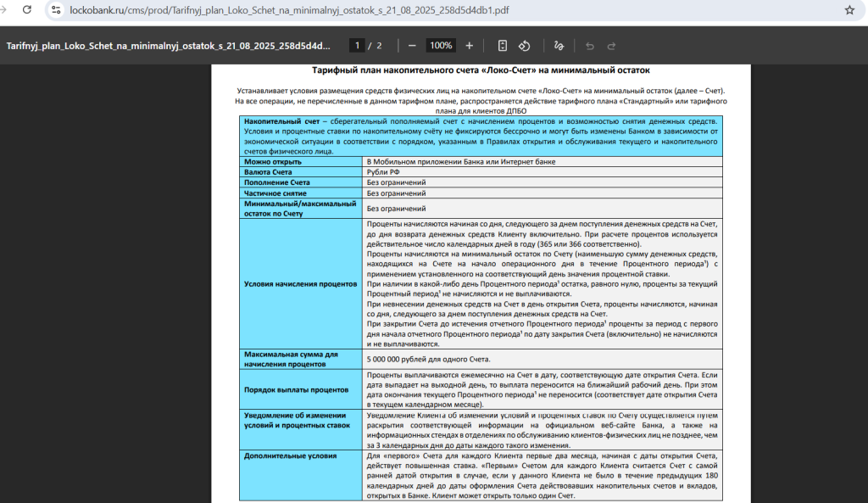Click the undo annotation arrow

(x=590, y=46)
